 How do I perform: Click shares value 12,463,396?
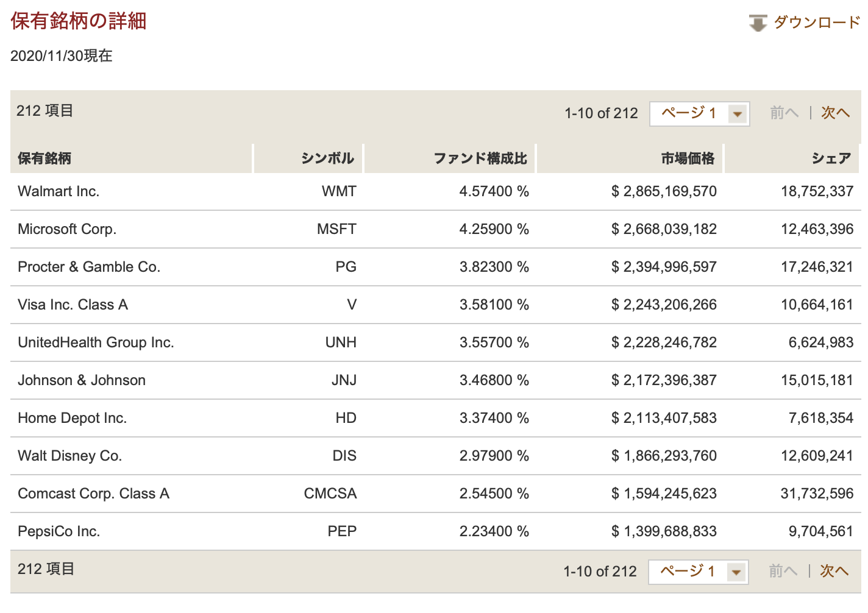(817, 229)
